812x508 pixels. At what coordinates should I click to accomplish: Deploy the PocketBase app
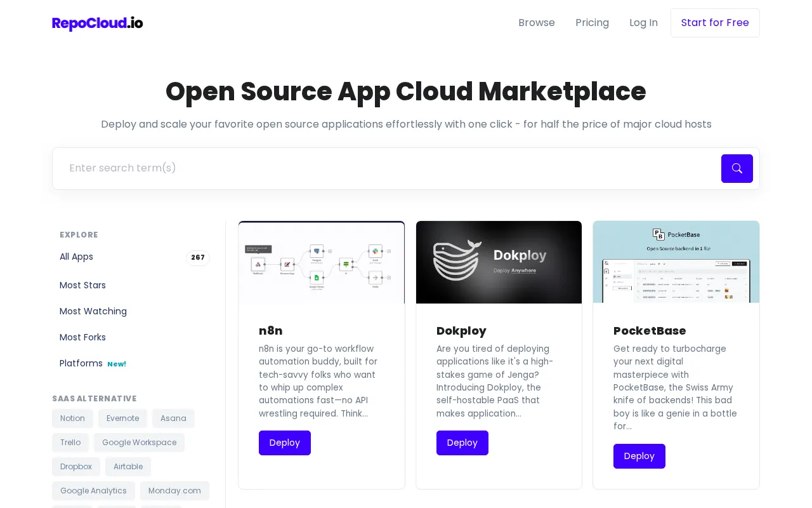(639, 456)
